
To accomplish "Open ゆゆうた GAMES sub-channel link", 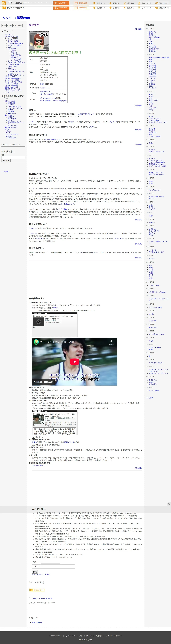I will (x=47, y=94).
